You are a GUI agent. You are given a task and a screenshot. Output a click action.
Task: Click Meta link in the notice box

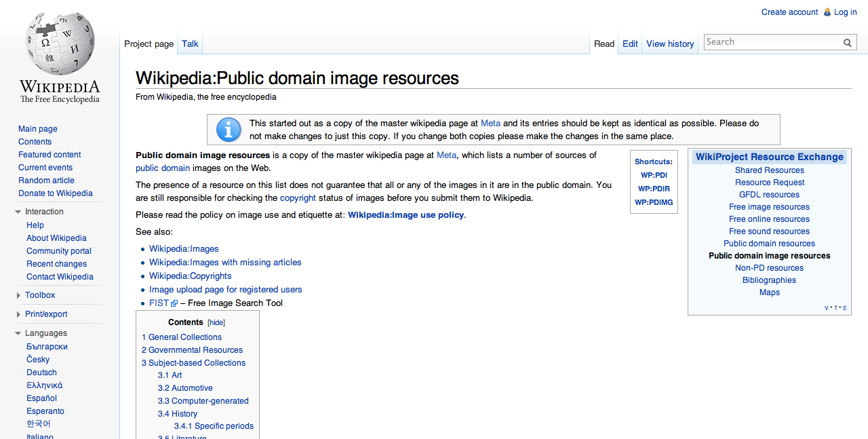tap(490, 123)
